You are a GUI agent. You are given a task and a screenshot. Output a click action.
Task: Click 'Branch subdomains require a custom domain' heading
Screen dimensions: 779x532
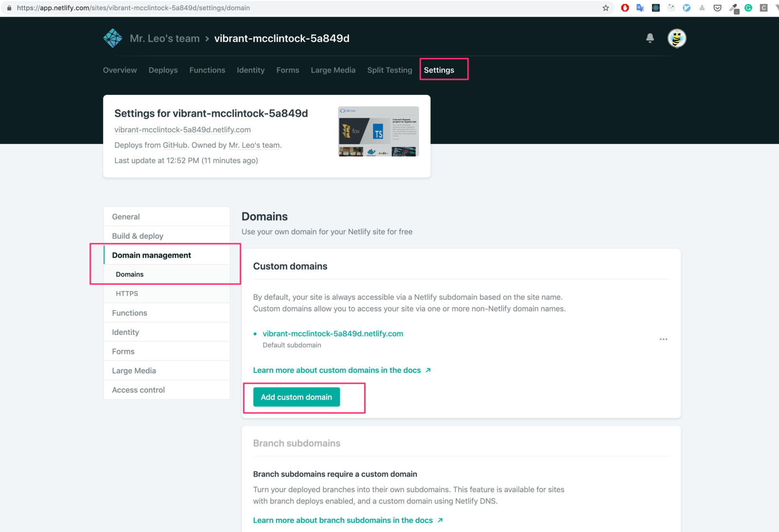coord(335,474)
